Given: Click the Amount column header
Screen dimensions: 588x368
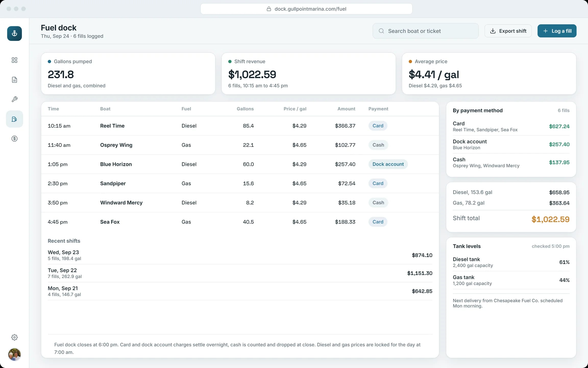Looking at the screenshot, I should click(346, 109).
